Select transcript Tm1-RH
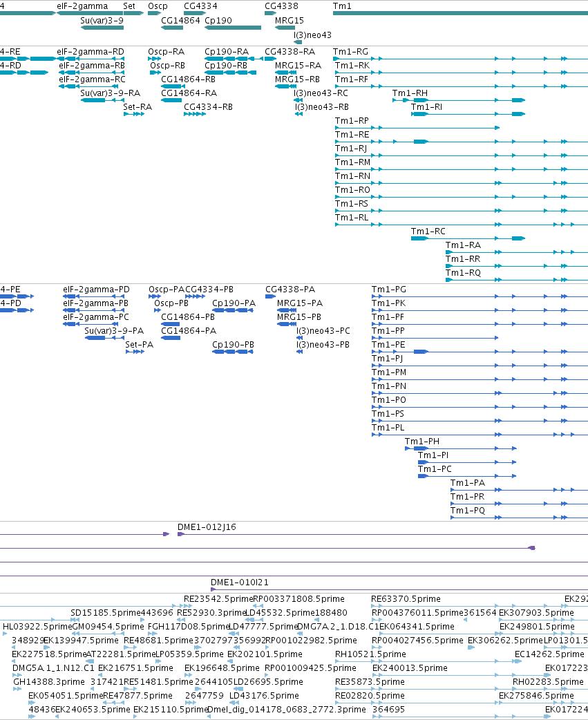 click(x=459, y=100)
